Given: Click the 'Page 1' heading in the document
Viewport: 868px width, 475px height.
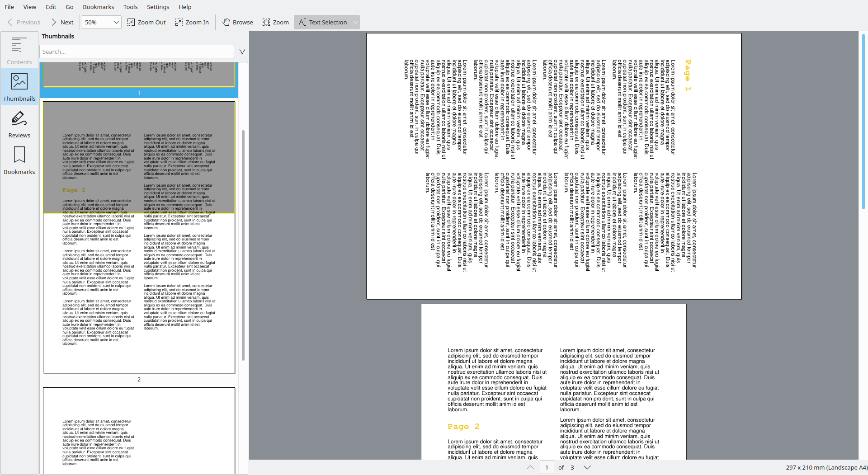Looking at the screenshot, I should click(x=688, y=75).
